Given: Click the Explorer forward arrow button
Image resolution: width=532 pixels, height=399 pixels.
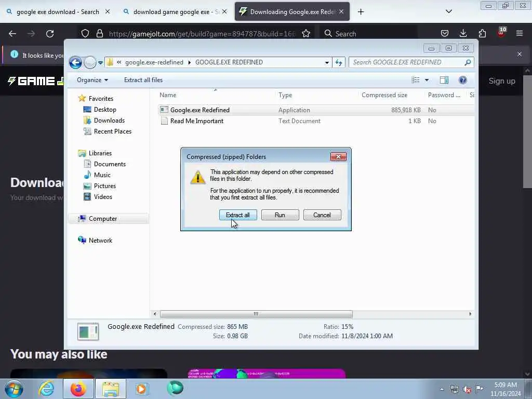Looking at the screenshot, I should click(x=90, y=62).
